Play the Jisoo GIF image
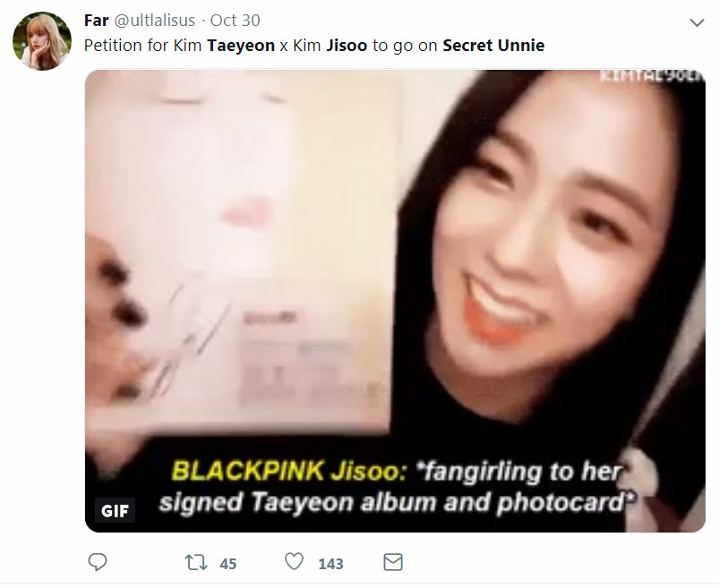Viewport: 719px width, 588px height. click(395, 301)
